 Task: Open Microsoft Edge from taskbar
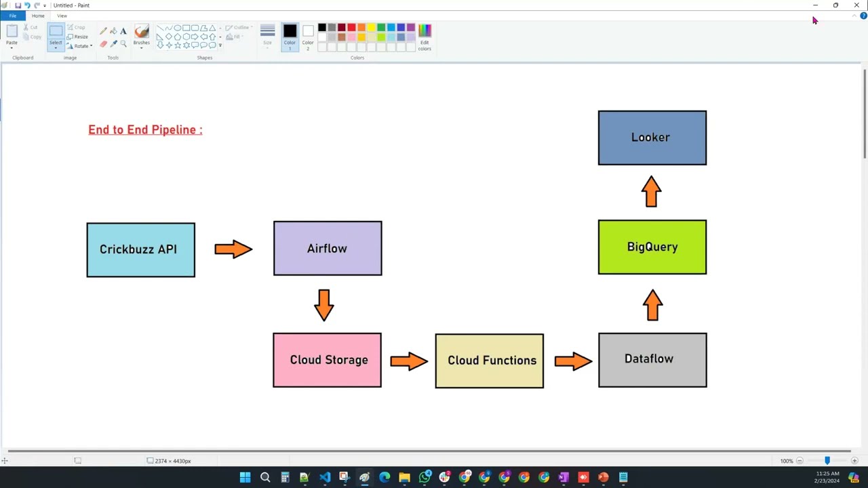(x=384, y=477)
